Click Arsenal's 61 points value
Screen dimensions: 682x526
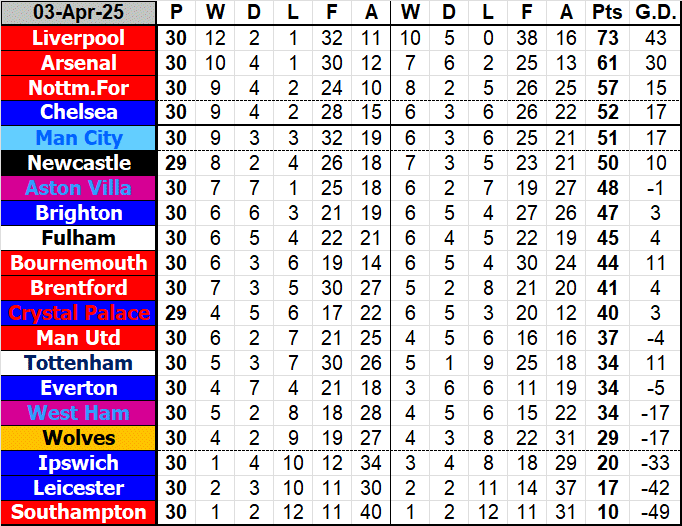(605, 63)
